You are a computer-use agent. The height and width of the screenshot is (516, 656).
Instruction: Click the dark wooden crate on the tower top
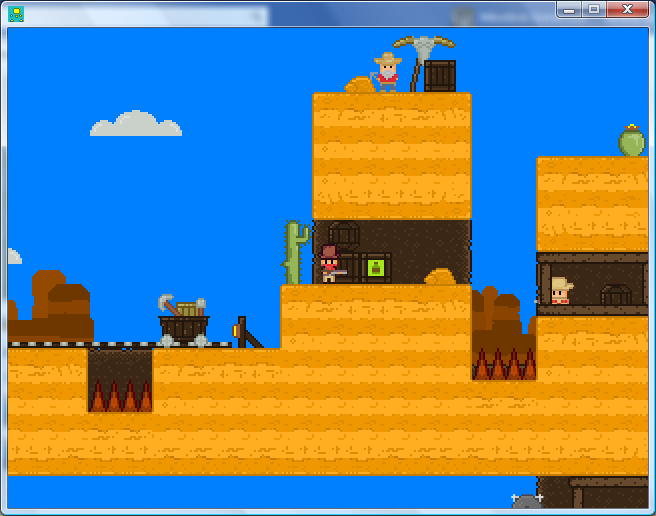click(x=439, y=76)
